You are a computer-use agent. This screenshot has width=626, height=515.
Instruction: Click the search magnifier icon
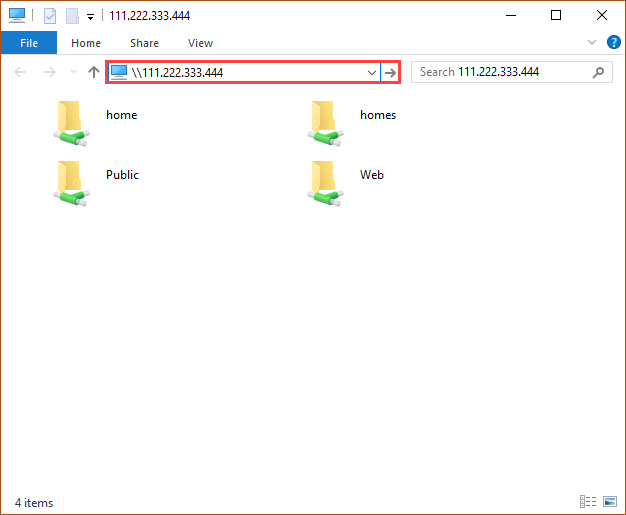click(598, 72)
